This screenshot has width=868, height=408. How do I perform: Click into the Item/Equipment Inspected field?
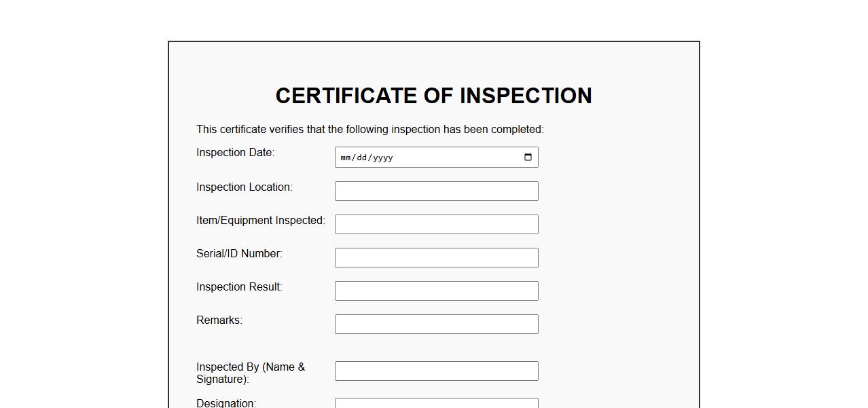tap(436, 224)
